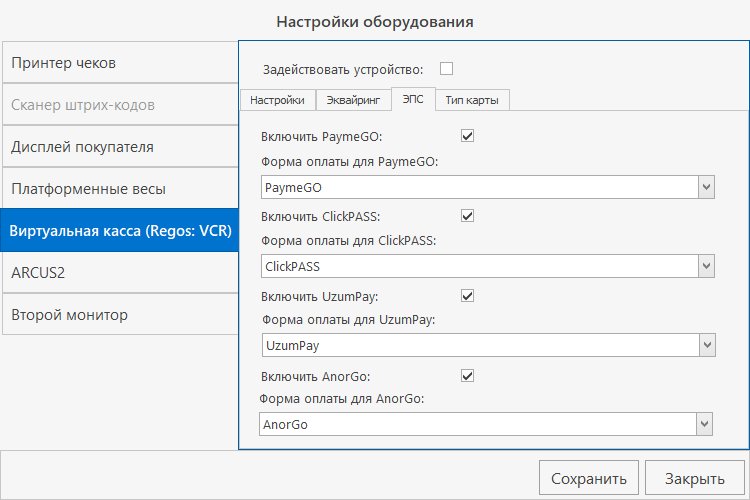The height and width of the screenshot is (500, 750).
Task: Uncheck 'Включить PaymeGO' checkbox
Action: point(467,135)
